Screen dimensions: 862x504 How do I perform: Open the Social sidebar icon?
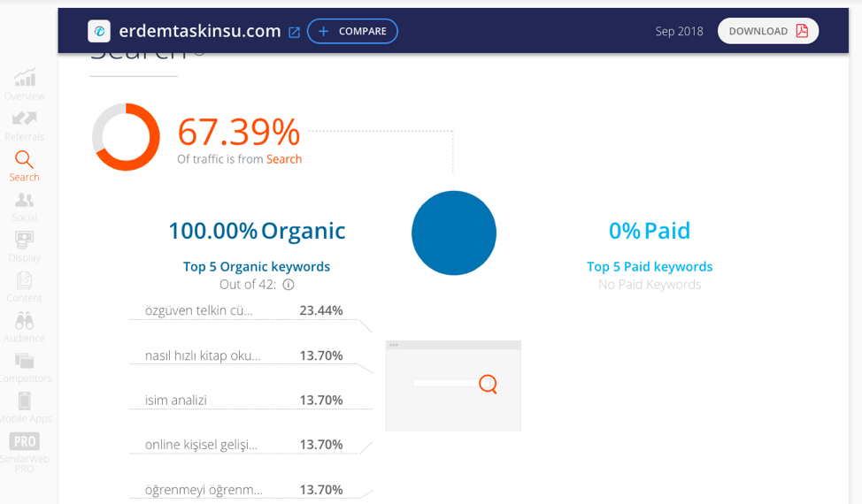(25, 201)
